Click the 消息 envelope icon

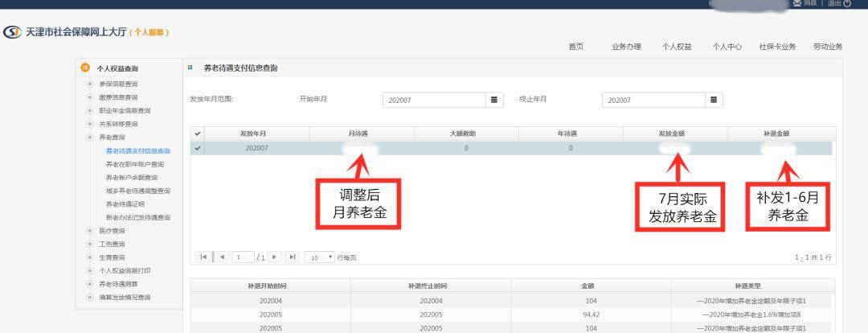pyautogui.click(x=796, y=3)
